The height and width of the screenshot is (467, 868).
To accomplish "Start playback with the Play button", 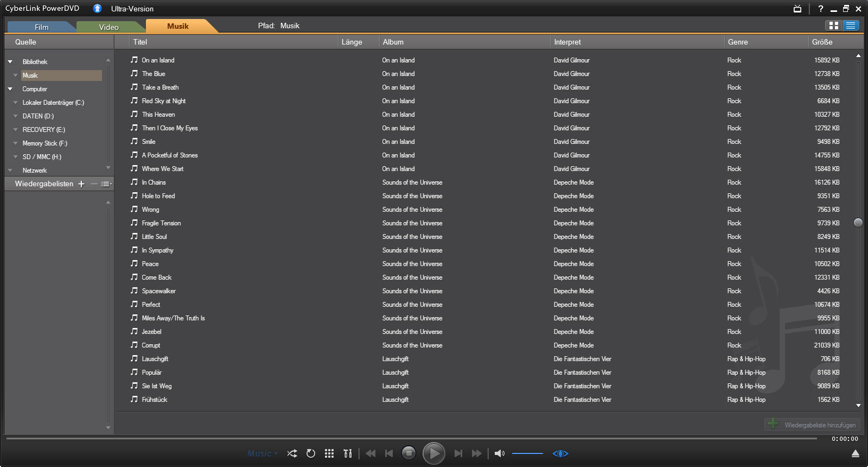I will [x=433, y=453].
